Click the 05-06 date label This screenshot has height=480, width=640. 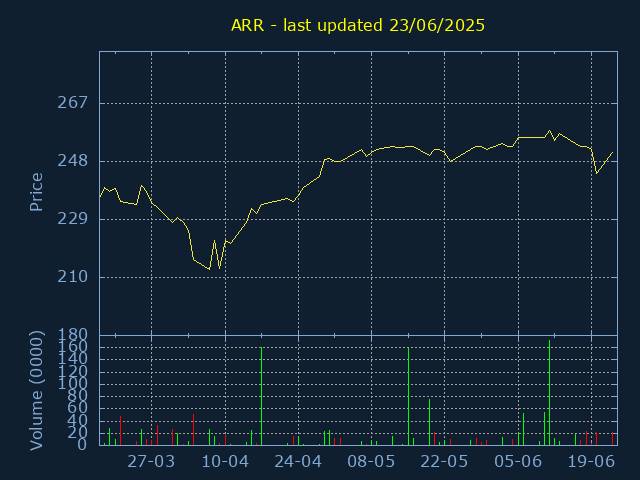coord(518,462)
